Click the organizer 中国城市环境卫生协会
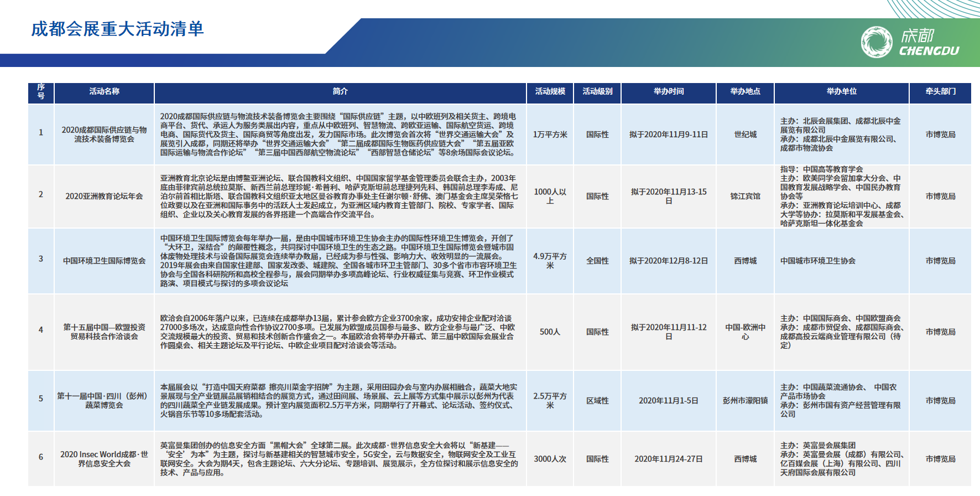 click(x=818, y=261)
